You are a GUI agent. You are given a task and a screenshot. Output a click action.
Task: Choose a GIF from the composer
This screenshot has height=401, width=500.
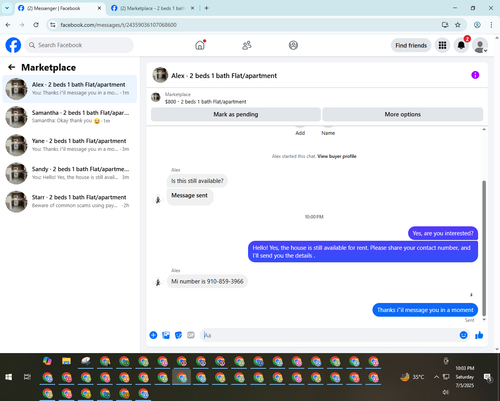tap(191, 335)
